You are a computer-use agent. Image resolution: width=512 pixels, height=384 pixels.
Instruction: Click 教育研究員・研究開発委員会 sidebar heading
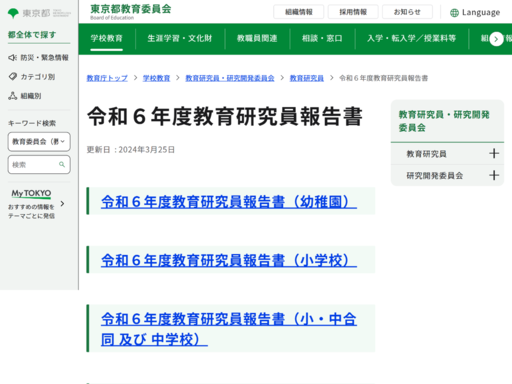click(x=444, y=121)
